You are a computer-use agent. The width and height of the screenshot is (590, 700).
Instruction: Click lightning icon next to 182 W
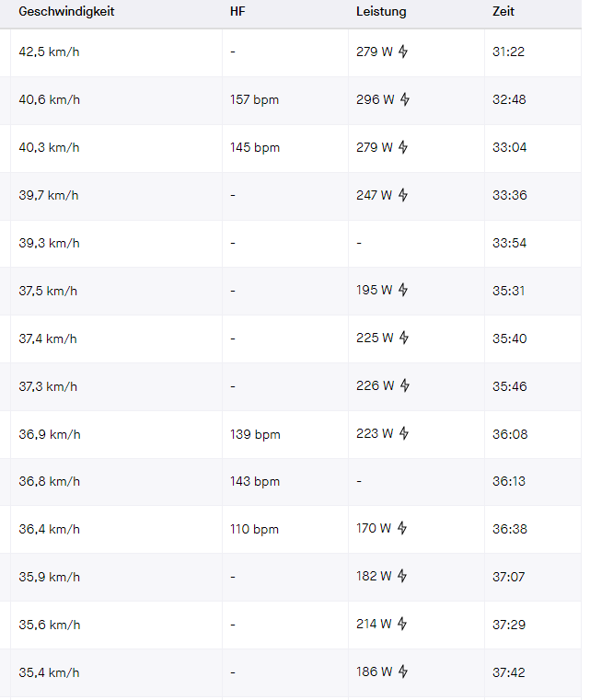tap(402, 576)
